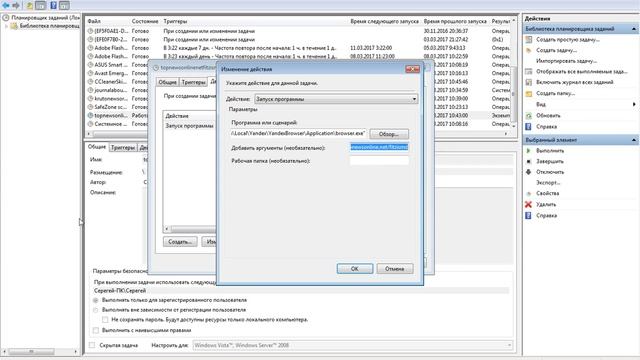The height and width of the screenshot is (360, 640).
Task: Click the Обзор... browse button
Action: coord(389,134)
